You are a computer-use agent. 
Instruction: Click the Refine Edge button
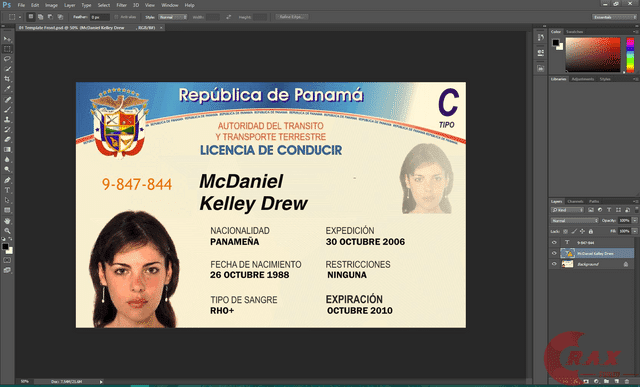point(291,17)
